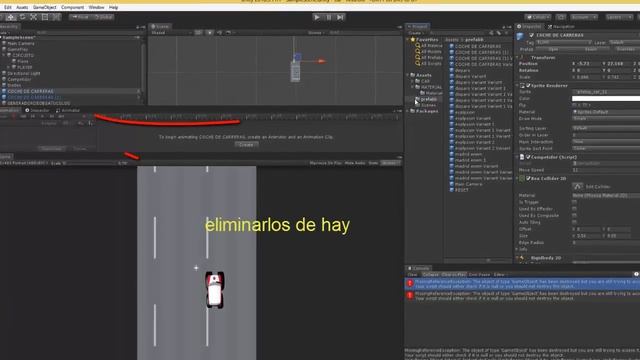The width and height of the screenshot is (640, 360).
Task: Toggle the Competidor script component checkbox
Action: point(528,157)
